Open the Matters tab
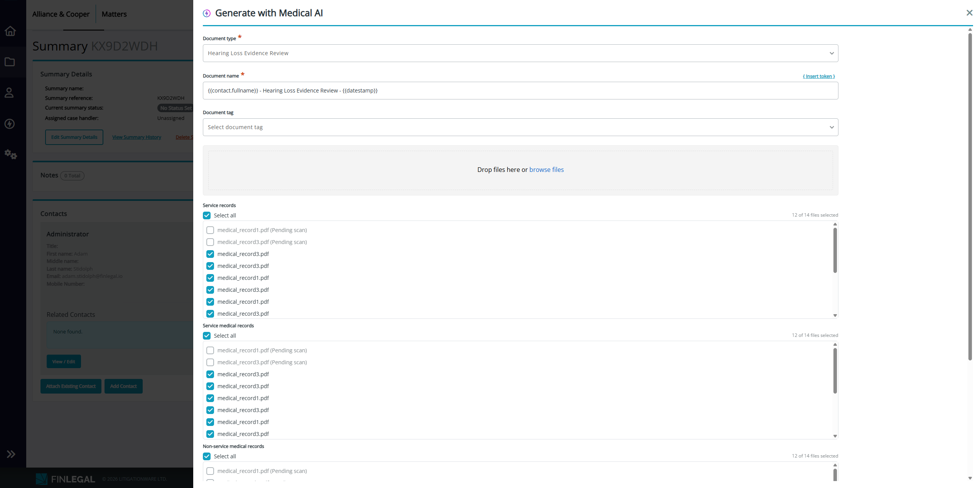The width and height of the screenshot is (980, 488). (x=114, y=14)
